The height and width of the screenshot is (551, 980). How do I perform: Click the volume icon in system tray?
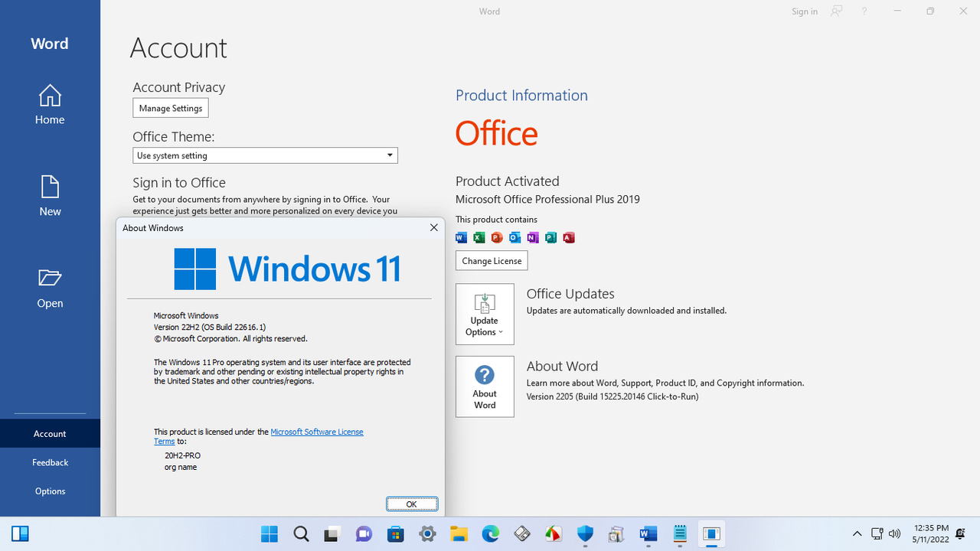pos(894,534)
